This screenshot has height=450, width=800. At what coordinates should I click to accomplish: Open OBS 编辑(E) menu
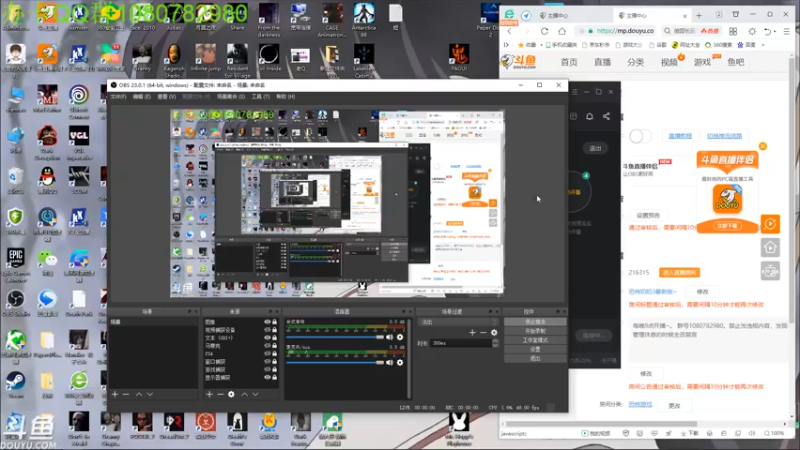coord(141,96)
